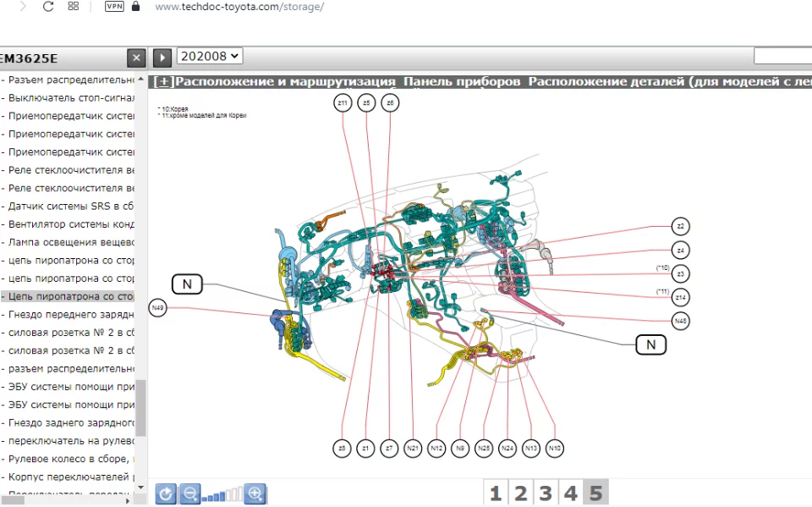Select 'Корпус переключателей' list entry
Image resolution: width=812 pixels, height=507 pixels.
coord(68,477)
